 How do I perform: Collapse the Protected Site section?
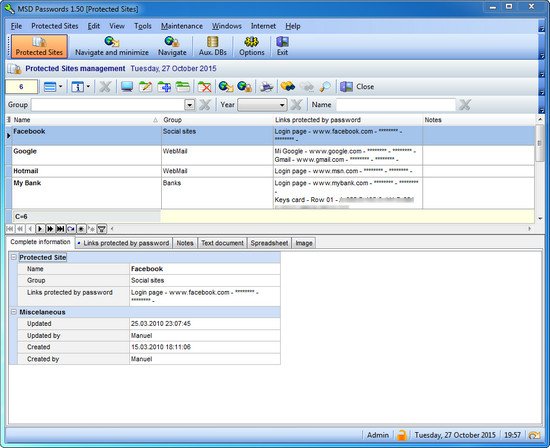click(x=14, y=257)
